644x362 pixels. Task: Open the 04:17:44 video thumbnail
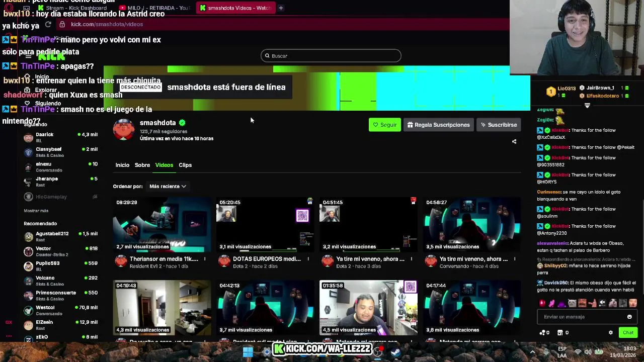point(472,308)
